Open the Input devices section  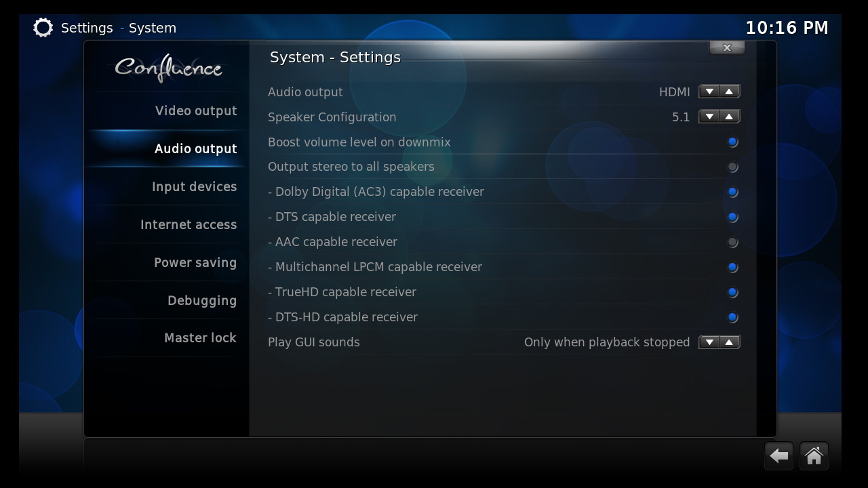(x=194, y=186)
